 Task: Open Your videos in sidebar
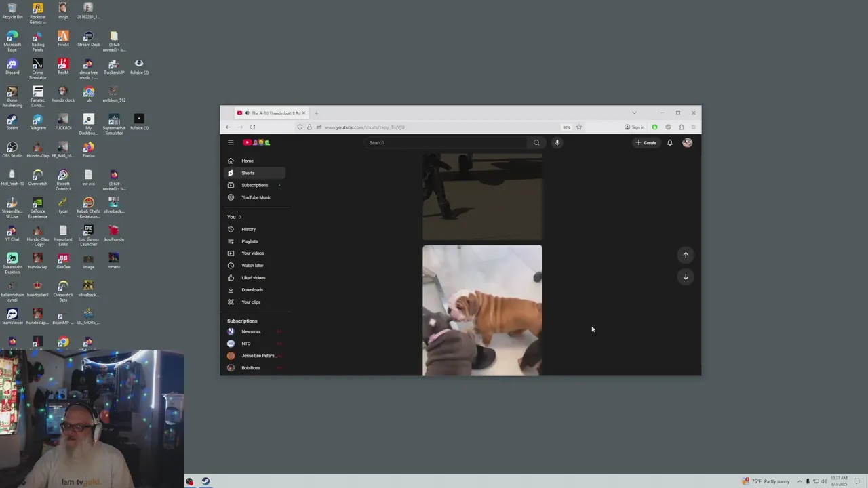(254, 253)
